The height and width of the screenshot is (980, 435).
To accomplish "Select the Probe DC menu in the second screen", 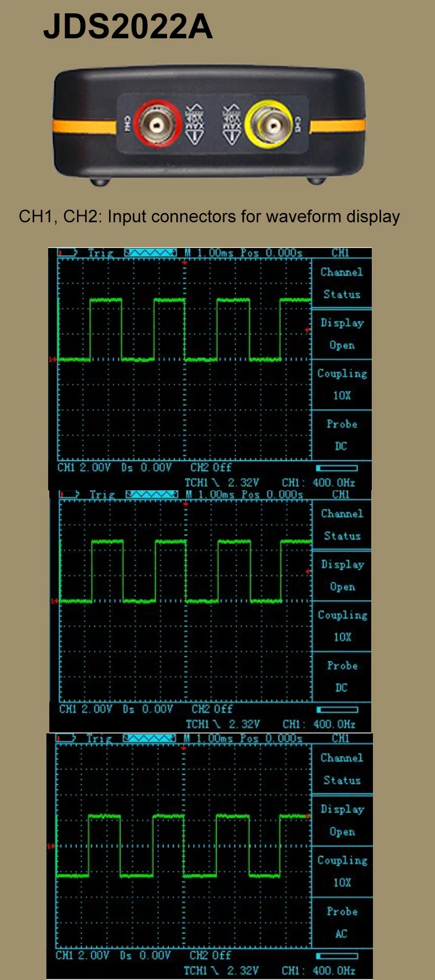I will coord(342,677).
